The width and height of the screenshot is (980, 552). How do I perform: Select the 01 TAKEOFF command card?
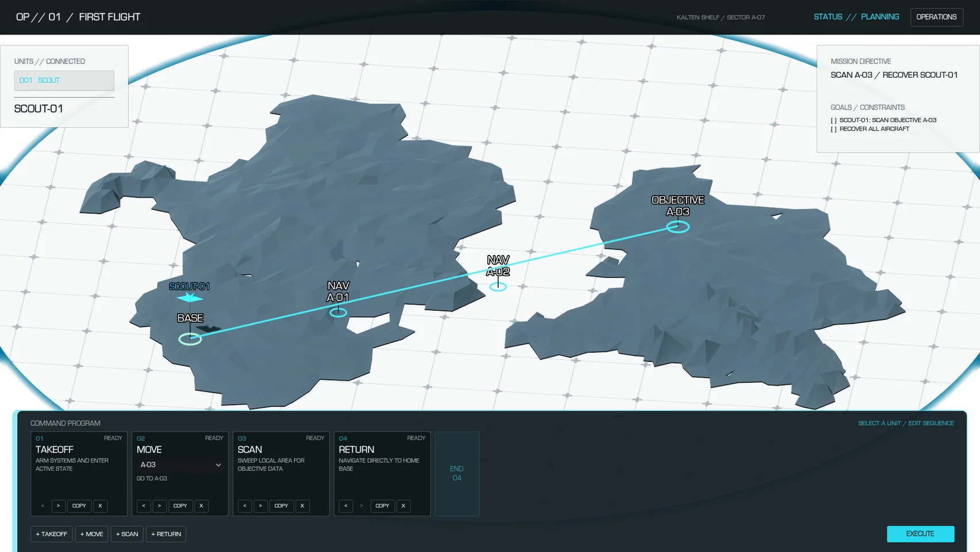tap(79, 474)
